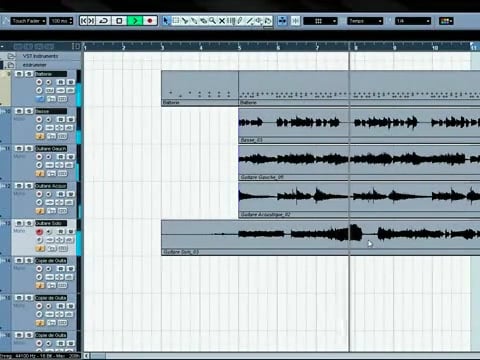Click the blue instrument icon on Batterie track

point(40,99)
